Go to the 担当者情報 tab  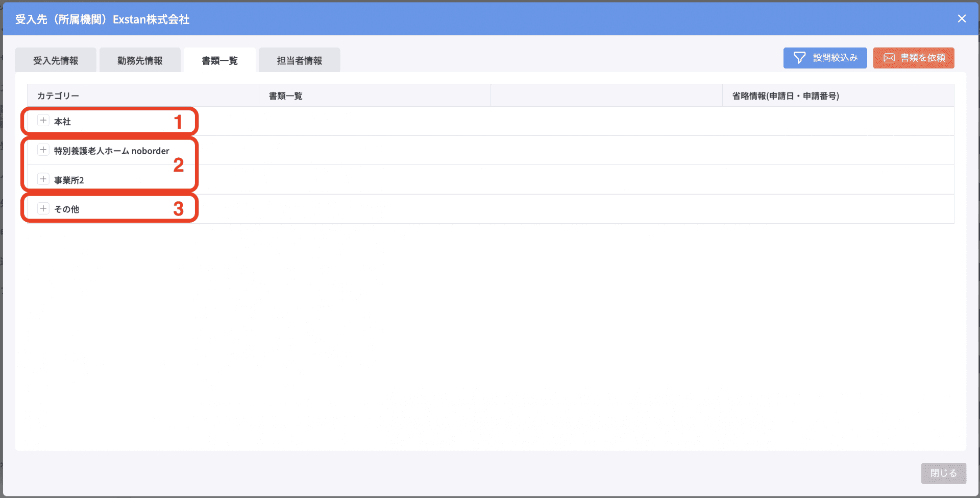coord(299,60)
